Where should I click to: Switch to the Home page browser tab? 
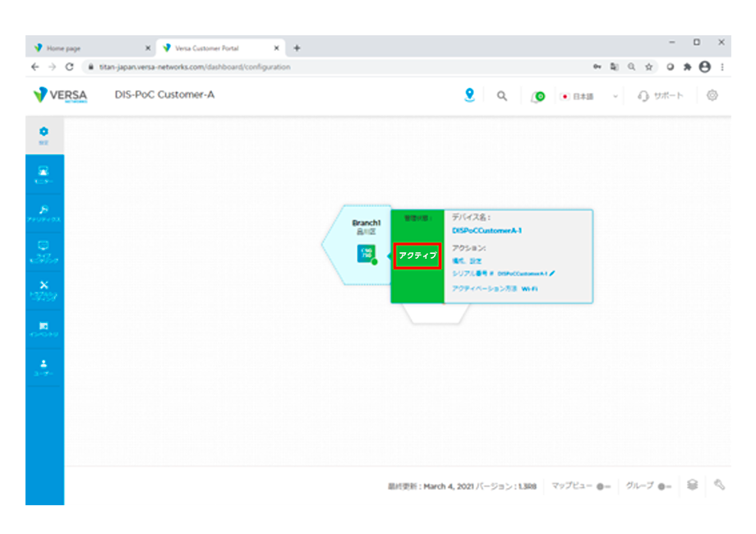point(90,48)
